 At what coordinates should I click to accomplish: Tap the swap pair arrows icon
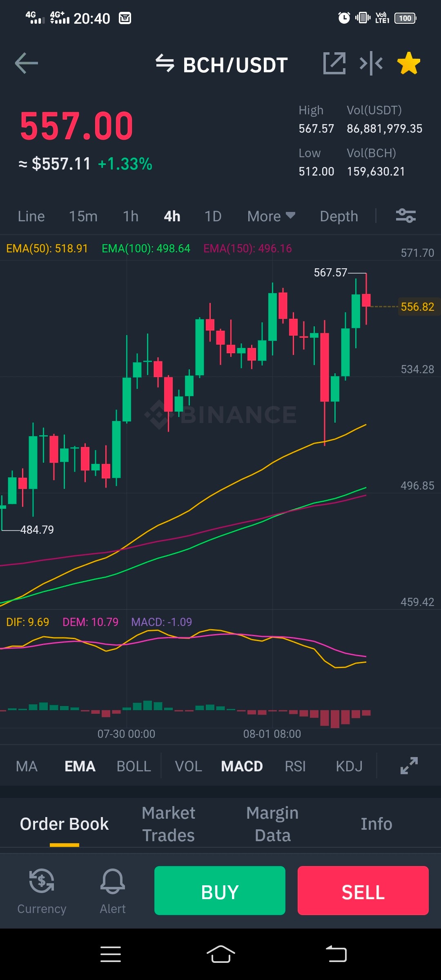click(x=165, y=63)
